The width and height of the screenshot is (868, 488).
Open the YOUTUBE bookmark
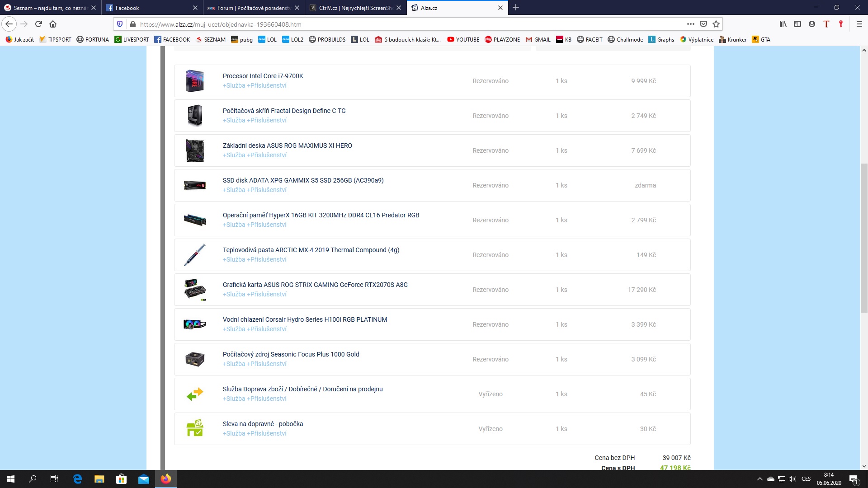click(463, 39)
